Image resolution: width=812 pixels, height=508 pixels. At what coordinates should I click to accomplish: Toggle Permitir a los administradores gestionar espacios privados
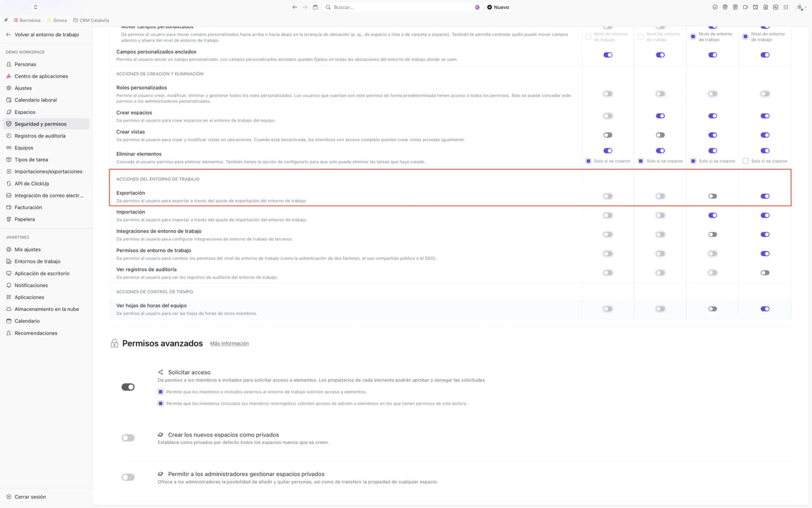tap(128, 477)
